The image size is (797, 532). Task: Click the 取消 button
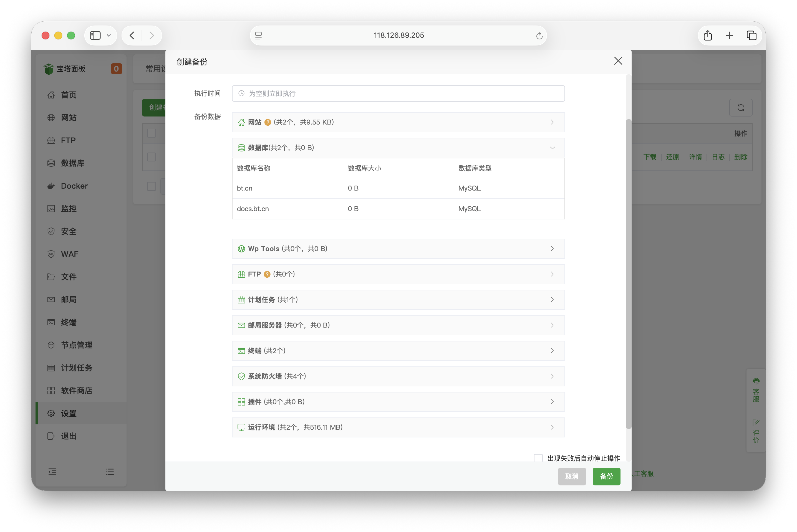[572, 476]
